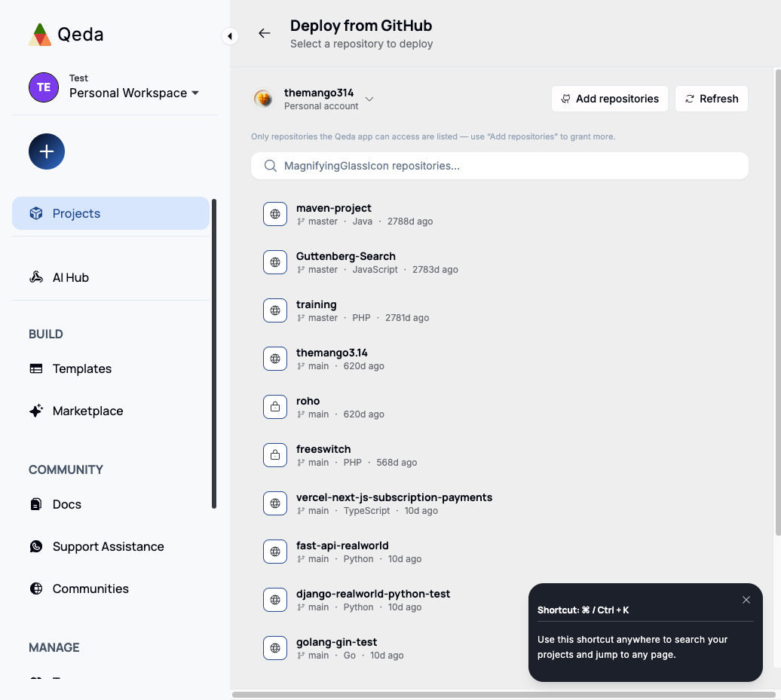Select the maven-project repository
This screenshot has width=781, height=700.
(500, 214)
